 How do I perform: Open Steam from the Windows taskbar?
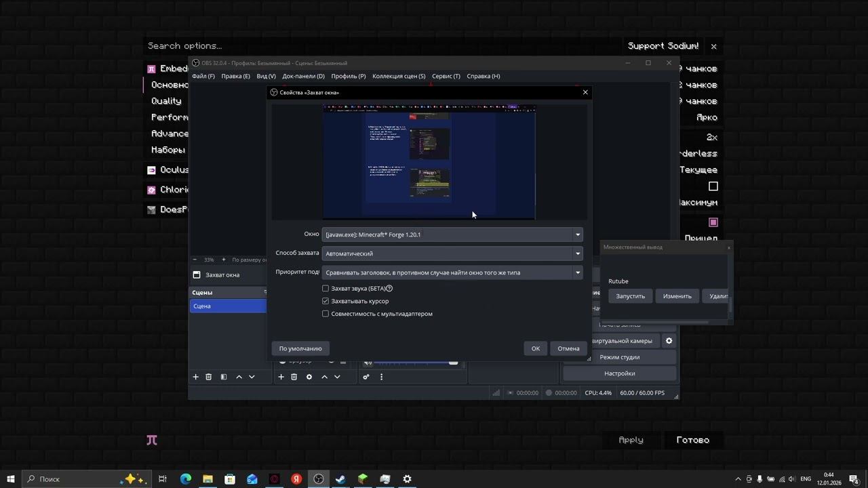click(340, 479)
